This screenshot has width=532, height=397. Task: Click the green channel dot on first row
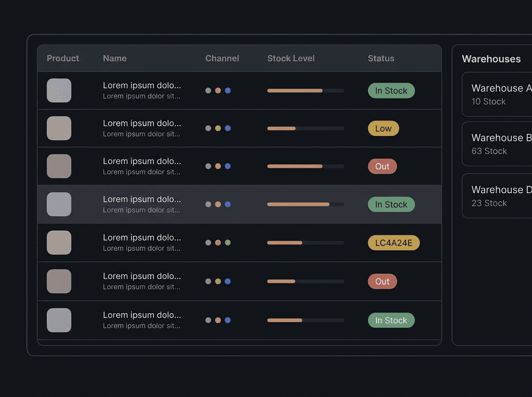(208, 90)
